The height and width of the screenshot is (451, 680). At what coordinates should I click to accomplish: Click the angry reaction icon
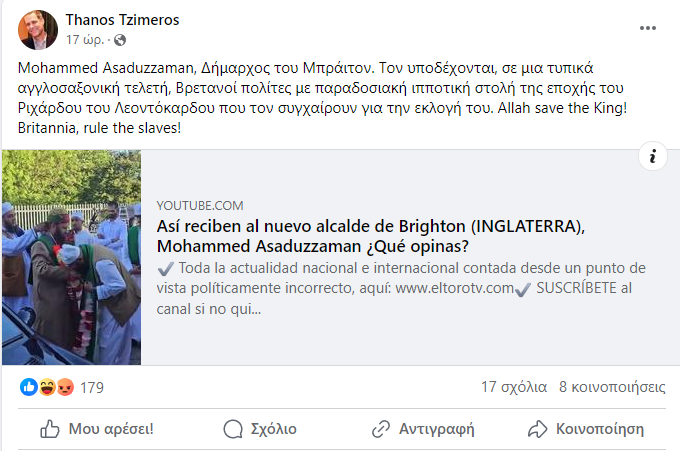(x=65, y=387)
